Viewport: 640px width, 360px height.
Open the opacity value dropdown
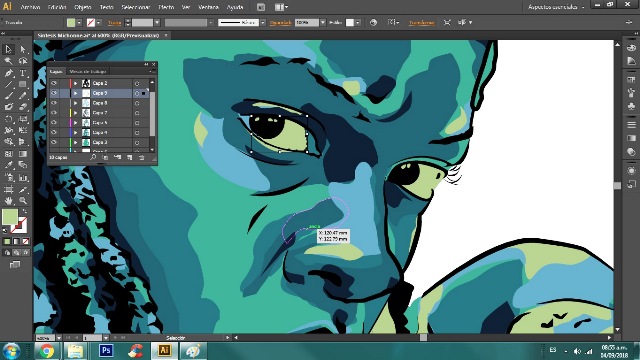(x=323, y=23)
